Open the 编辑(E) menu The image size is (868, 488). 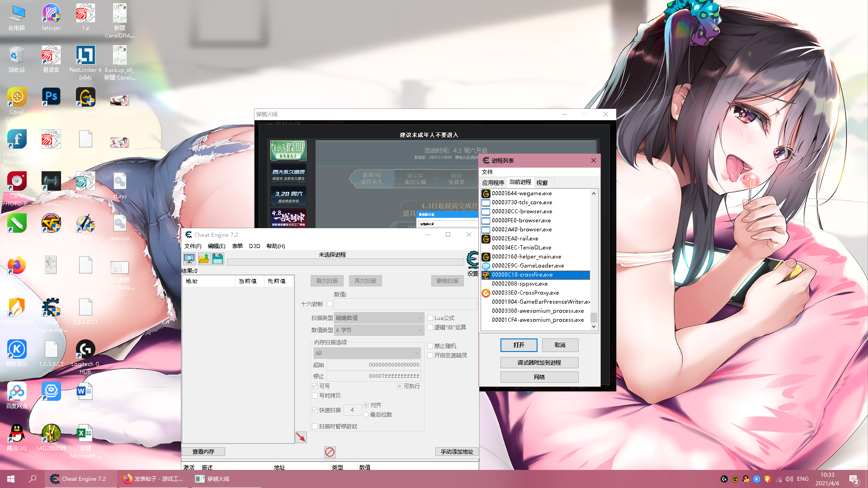pyautogui.click(x=216, y=246)
